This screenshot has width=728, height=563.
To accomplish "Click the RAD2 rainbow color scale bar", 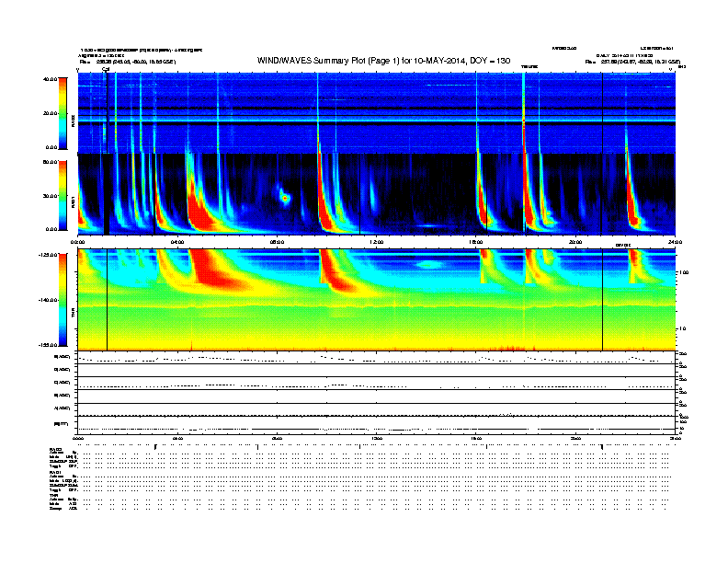I will click(63, 113).
